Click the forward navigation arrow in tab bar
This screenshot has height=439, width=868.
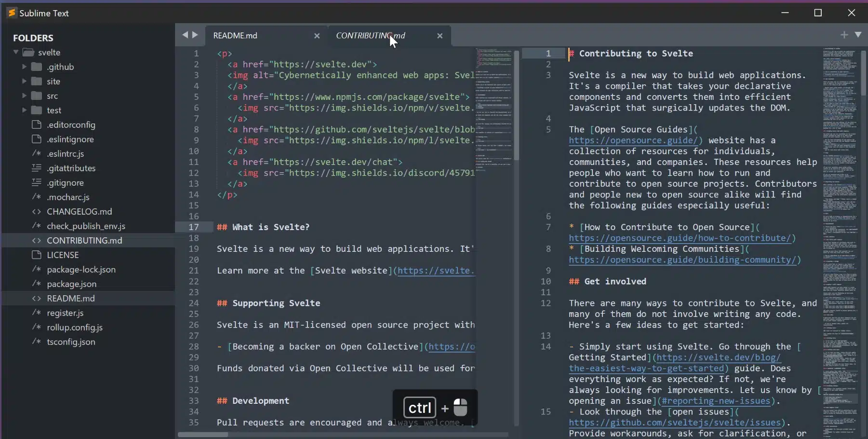pos(195,35)
